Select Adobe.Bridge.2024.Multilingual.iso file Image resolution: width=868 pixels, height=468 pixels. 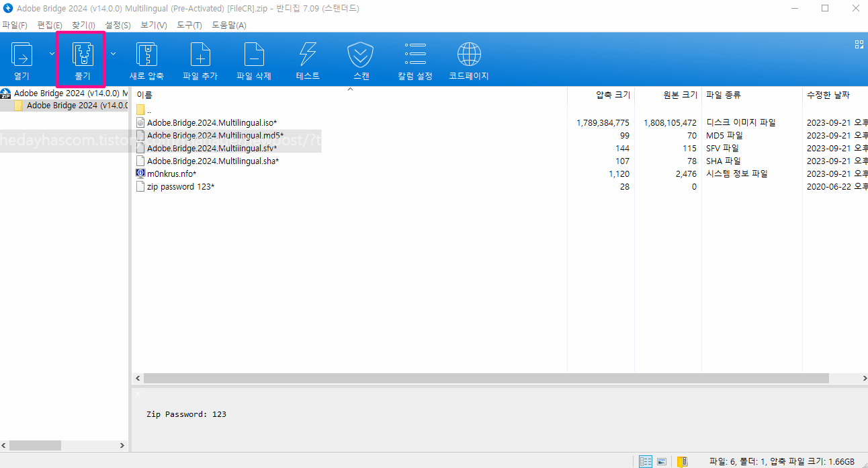[x=212, y=122]
